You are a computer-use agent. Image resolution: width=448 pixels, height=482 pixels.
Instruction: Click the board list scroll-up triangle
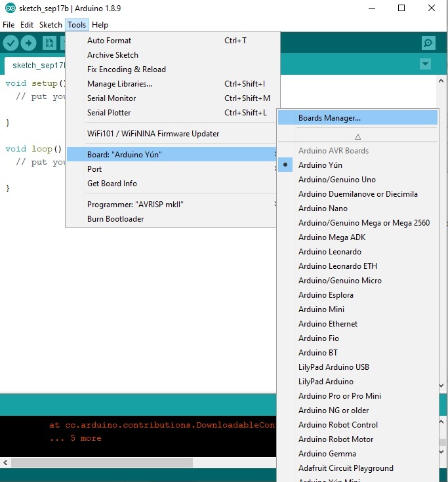357,137
